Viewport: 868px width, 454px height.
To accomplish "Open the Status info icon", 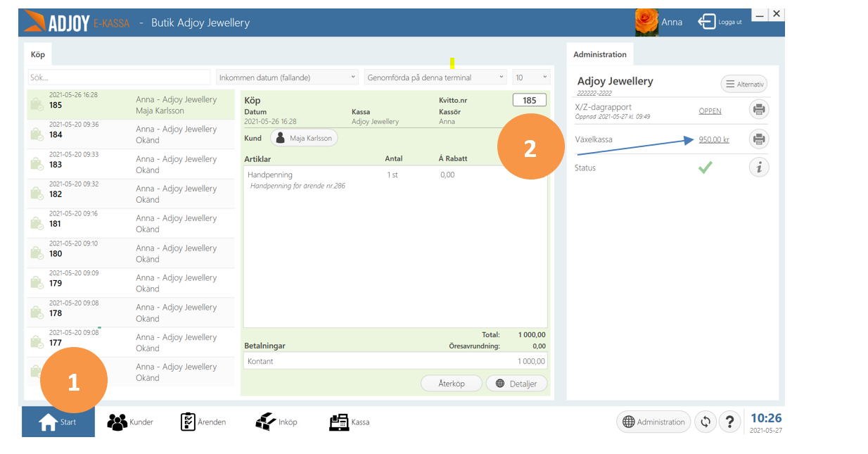I will [759, 168].
